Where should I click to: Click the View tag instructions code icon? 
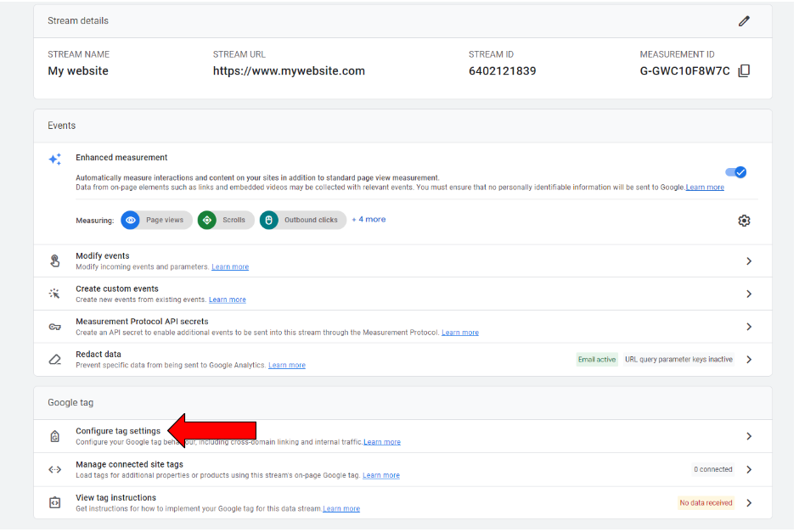(55, 502)
